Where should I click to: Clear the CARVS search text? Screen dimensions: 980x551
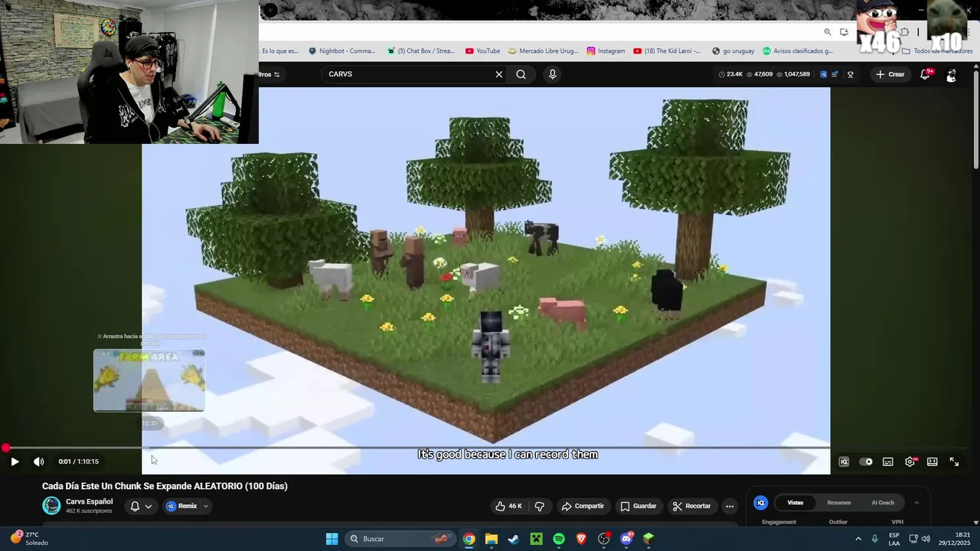(499, 74)
